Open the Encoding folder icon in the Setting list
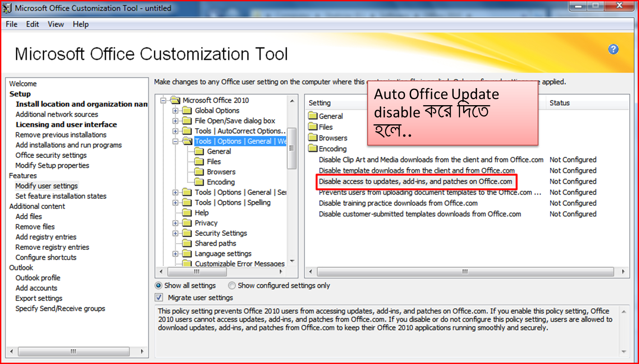The image size is (639, 364). pyautogui.click(x=313, y=149)
